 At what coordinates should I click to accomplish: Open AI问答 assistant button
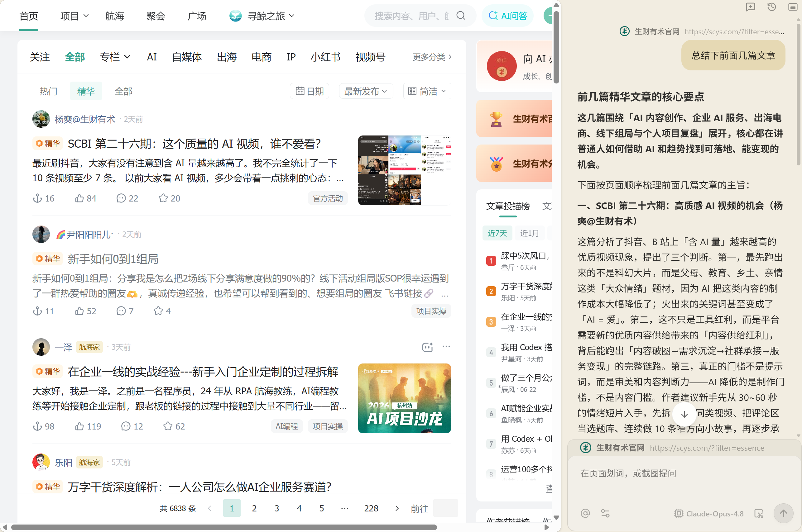point(508,16)
